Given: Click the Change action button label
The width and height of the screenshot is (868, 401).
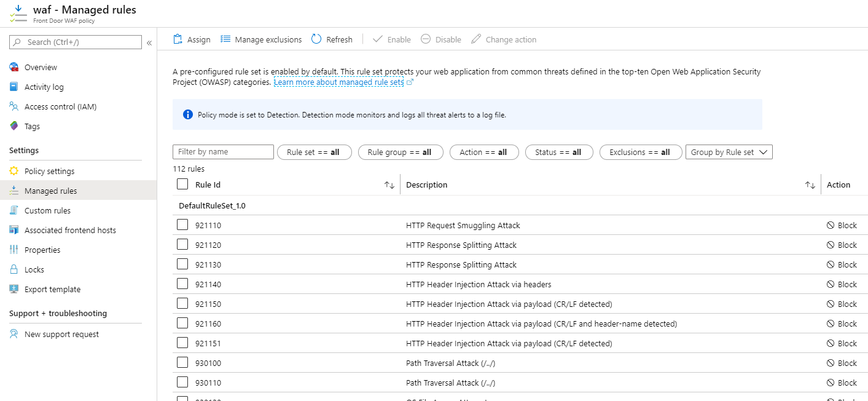Looking at the screenshot, I should 511,39.
